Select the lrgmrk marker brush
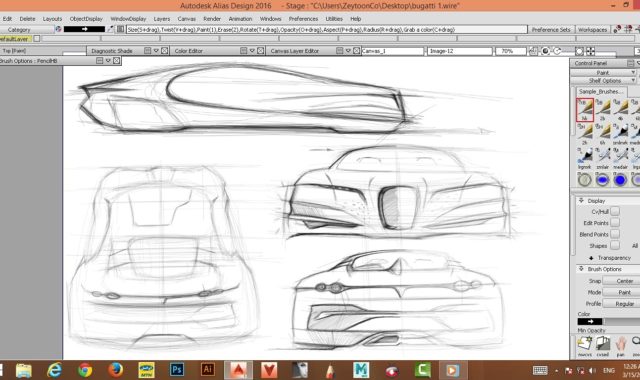 tap(584, 158)
